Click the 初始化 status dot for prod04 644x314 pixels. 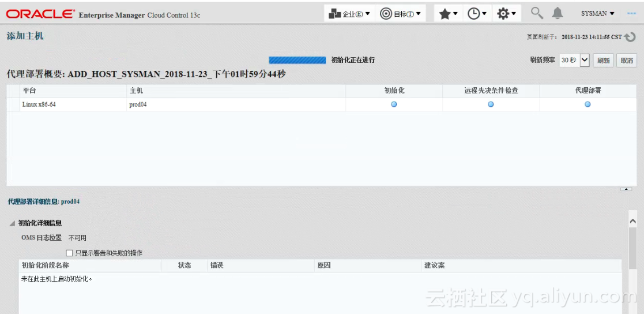394,104
